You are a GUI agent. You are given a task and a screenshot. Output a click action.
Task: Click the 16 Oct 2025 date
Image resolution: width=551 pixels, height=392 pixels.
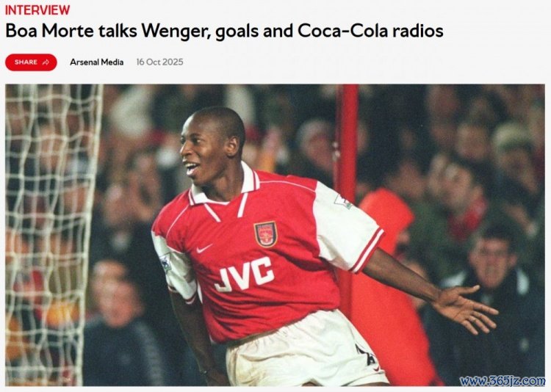click(x=160, y=62)
